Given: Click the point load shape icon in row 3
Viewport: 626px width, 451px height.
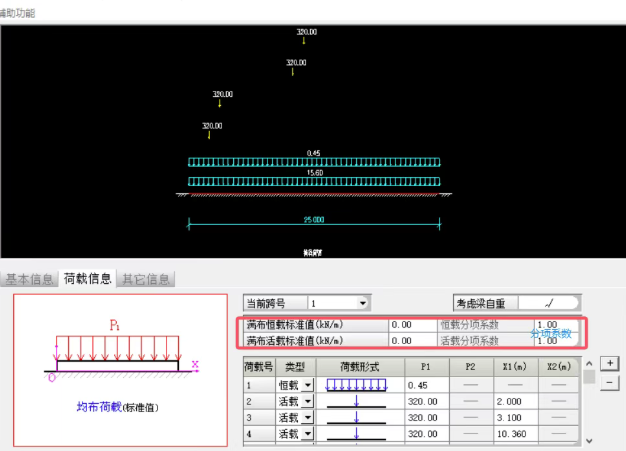Looking at the screenshot, I should pos(357,417).
